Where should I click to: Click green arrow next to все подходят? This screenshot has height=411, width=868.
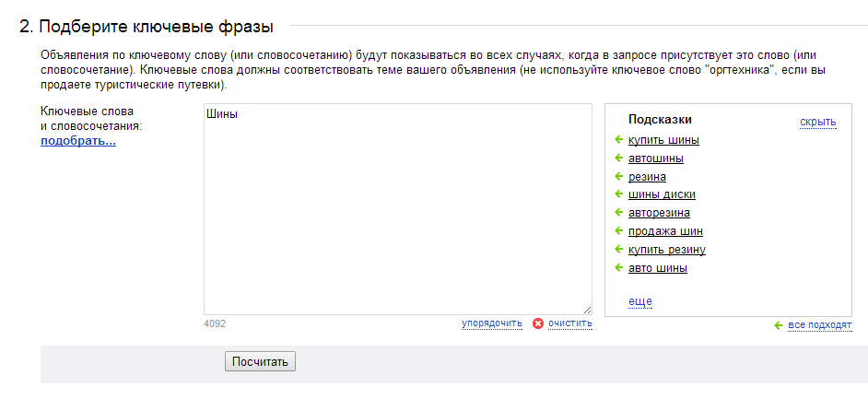[x=779, y=325]
